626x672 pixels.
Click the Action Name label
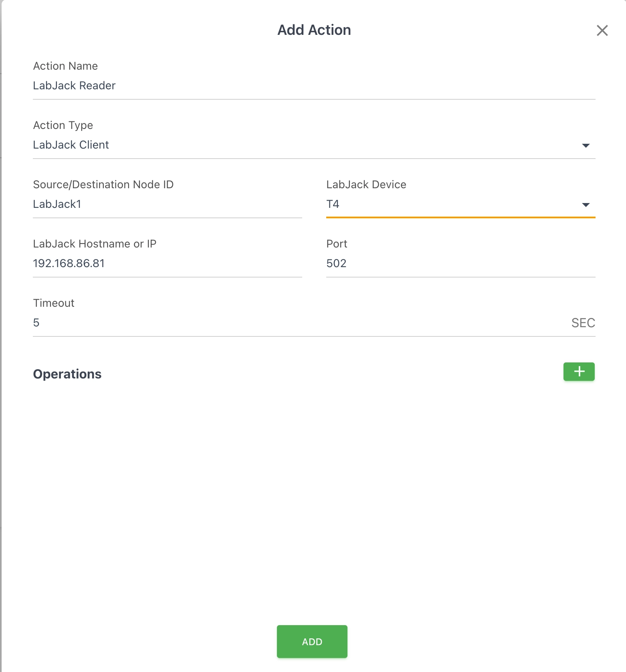[x=65, y=66]
